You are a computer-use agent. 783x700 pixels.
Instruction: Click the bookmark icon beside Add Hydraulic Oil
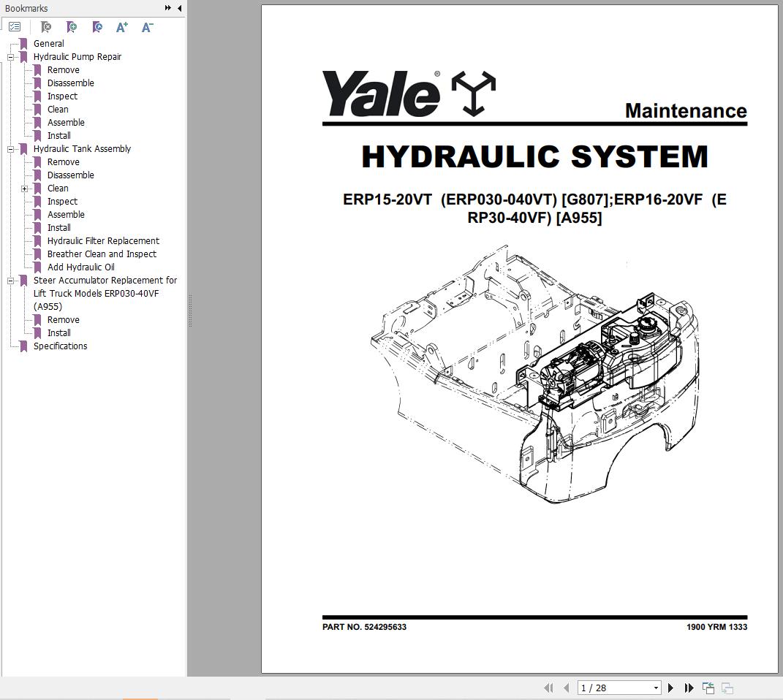click(x=37, y=267)
